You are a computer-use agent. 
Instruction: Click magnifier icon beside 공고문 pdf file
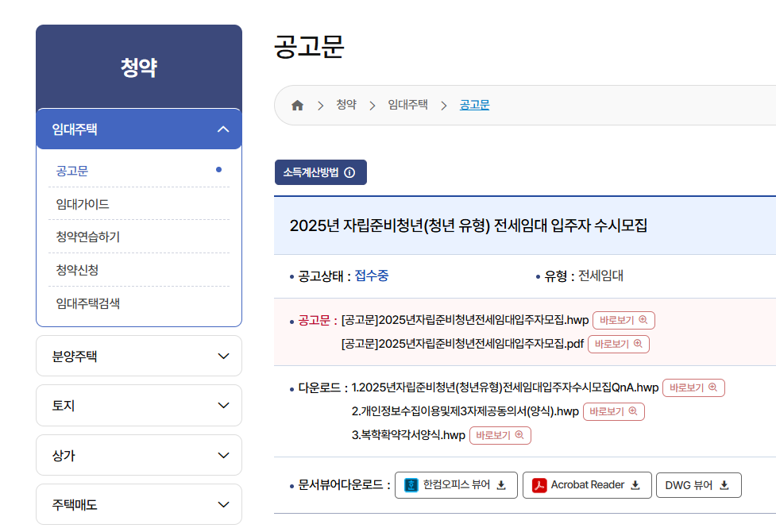click(x=638, y=344)
